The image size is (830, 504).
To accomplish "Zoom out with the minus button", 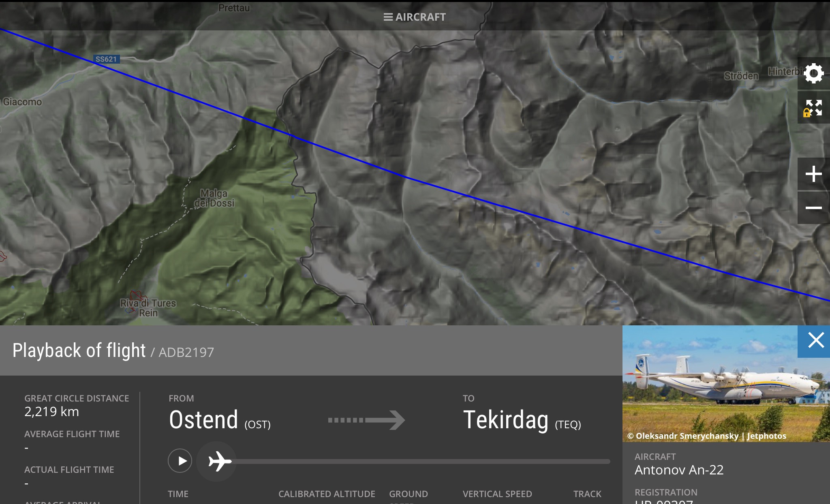I will tap(813, 208).
